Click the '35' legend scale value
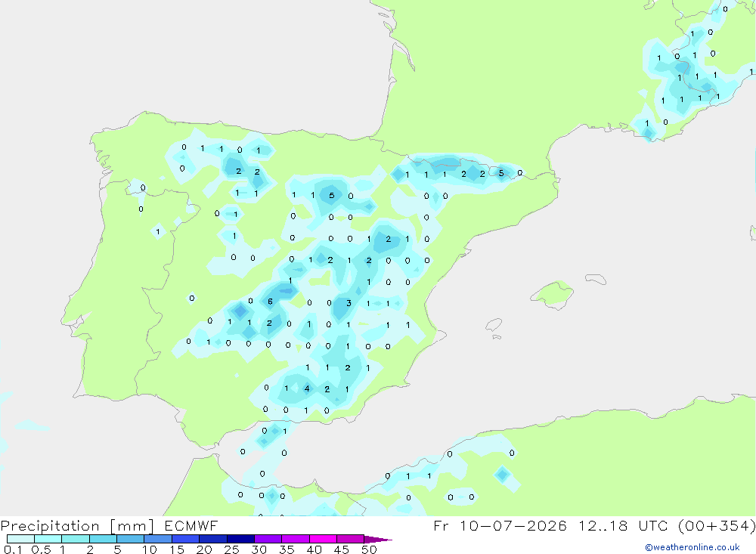Screen dimensions: 756x554 (x=287, y=549)
